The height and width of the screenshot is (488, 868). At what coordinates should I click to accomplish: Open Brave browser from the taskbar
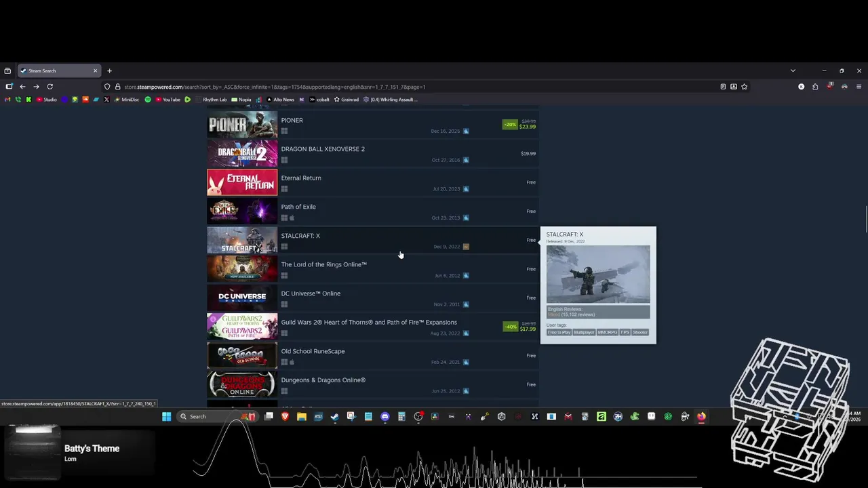[285, 416]
